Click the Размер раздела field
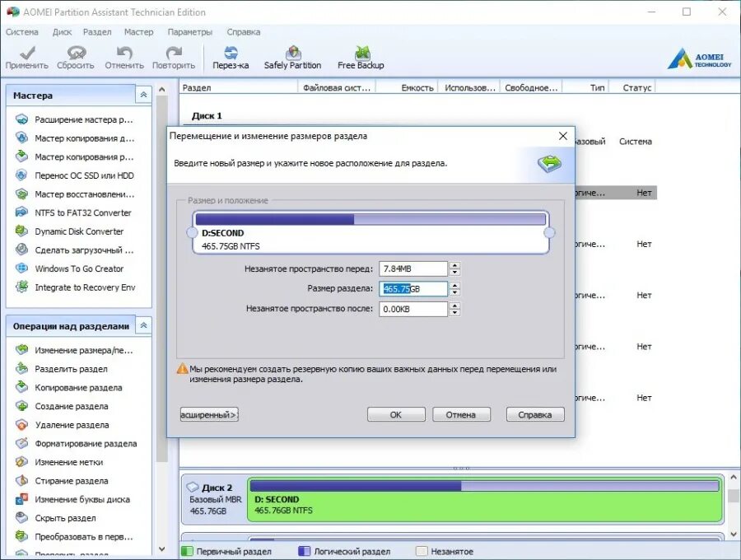This screenshot has height=560, width=741. tap(413, 289)
